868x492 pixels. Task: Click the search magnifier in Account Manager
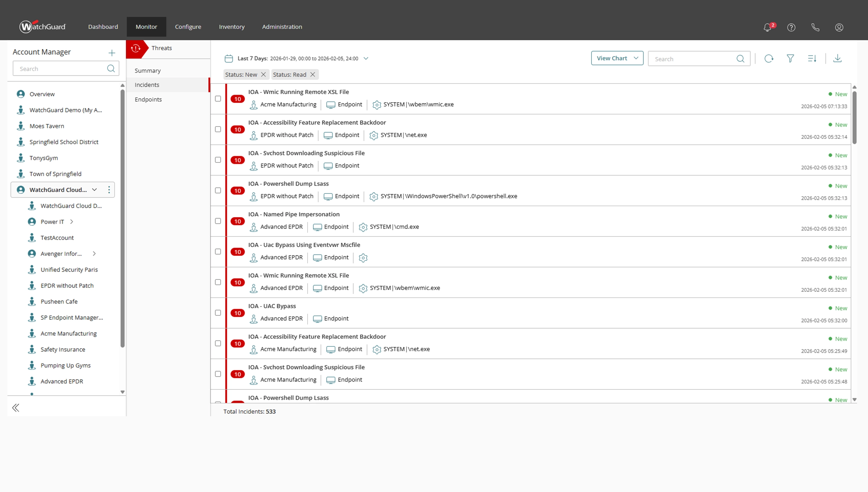[x=111, y=68]
